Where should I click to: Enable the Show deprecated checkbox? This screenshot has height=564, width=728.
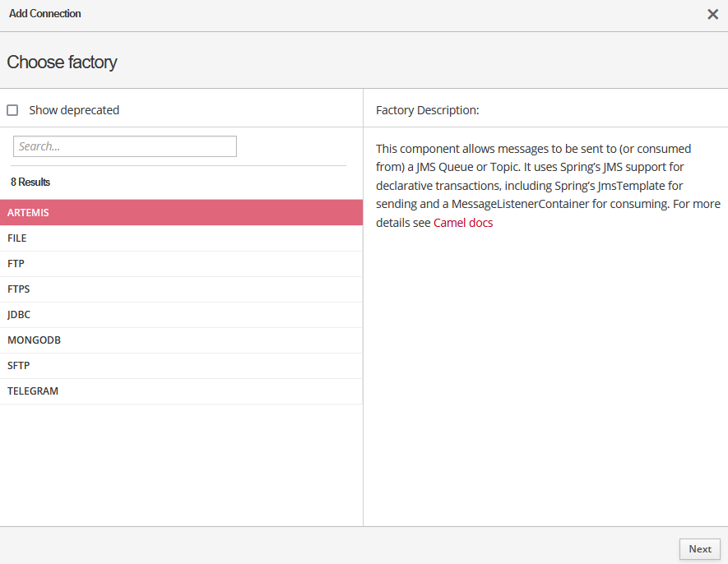pos(12,110)
